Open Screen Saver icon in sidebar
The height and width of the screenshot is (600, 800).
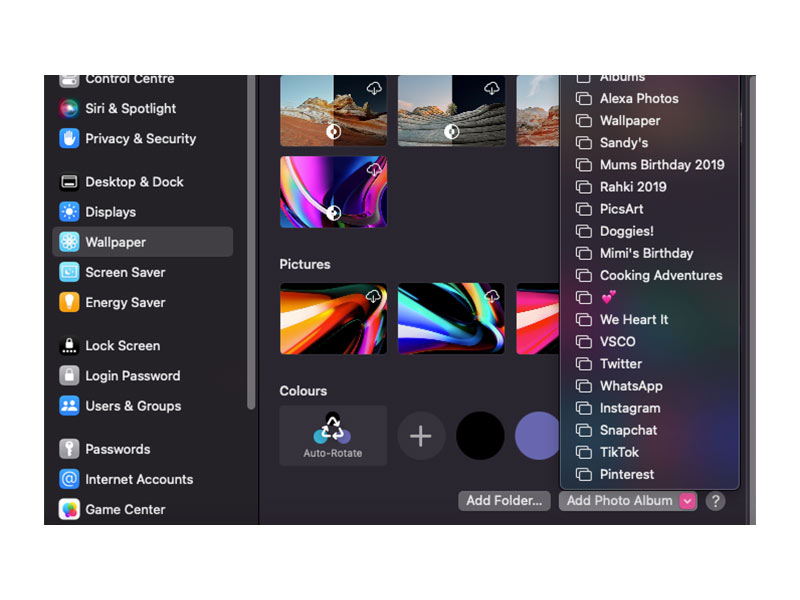[x=69, y=272]
